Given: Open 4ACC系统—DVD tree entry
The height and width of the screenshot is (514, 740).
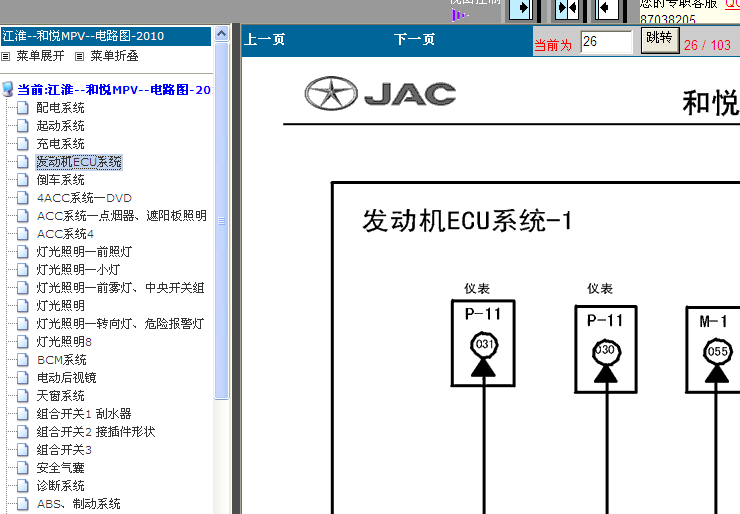Looking at the screenshot, I should coord(84,198).
